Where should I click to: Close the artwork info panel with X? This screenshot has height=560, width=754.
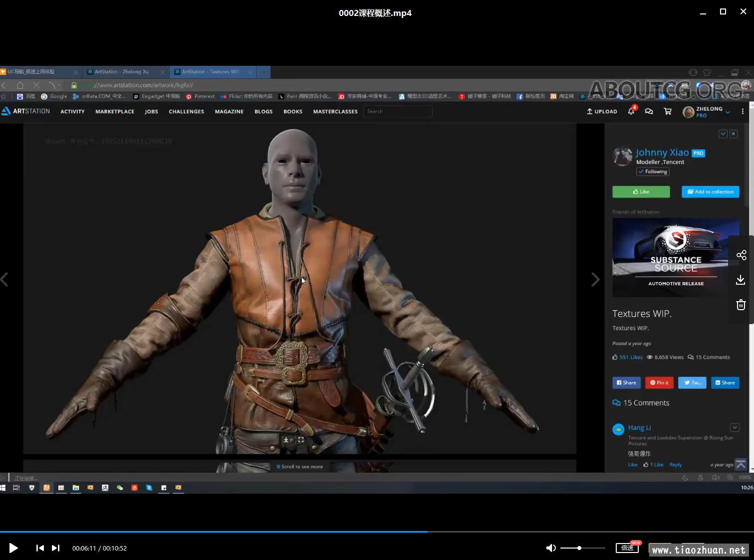(734, 134)
